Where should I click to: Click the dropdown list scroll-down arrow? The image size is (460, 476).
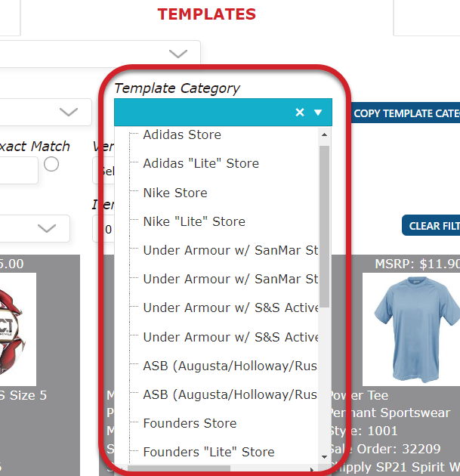click(x=324, y=457)
